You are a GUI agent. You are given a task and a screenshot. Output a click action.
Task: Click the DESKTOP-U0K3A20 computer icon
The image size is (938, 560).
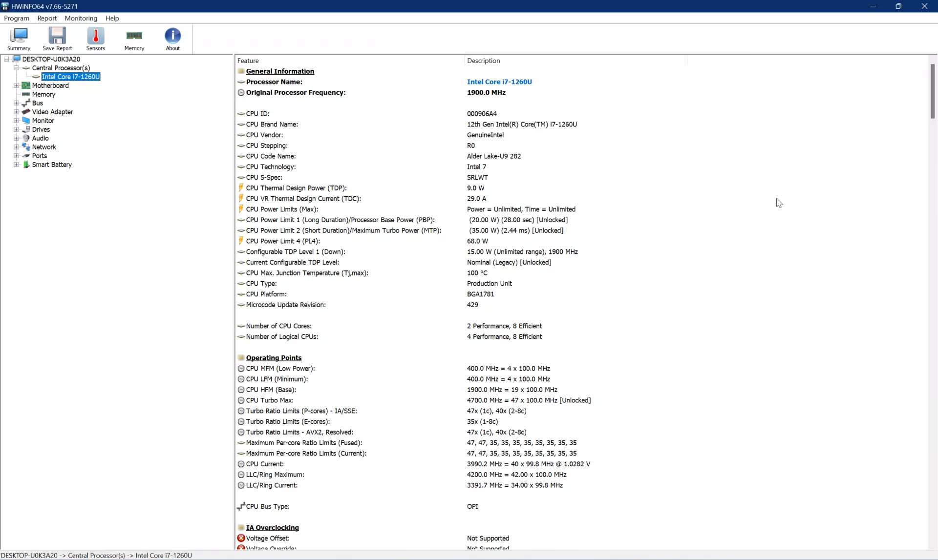point(17,59)
